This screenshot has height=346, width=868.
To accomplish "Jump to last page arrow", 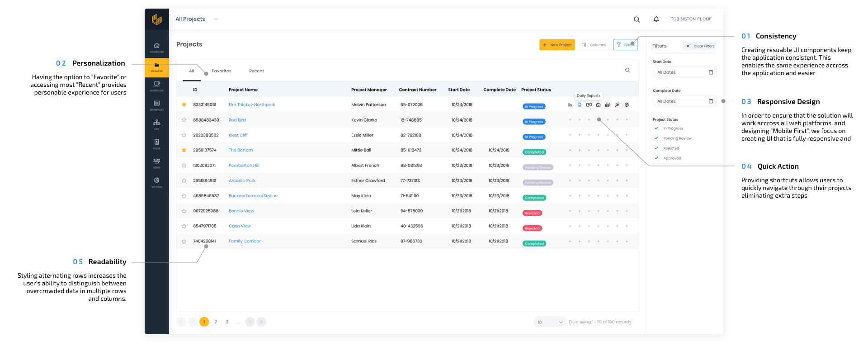I will point(261,322).
